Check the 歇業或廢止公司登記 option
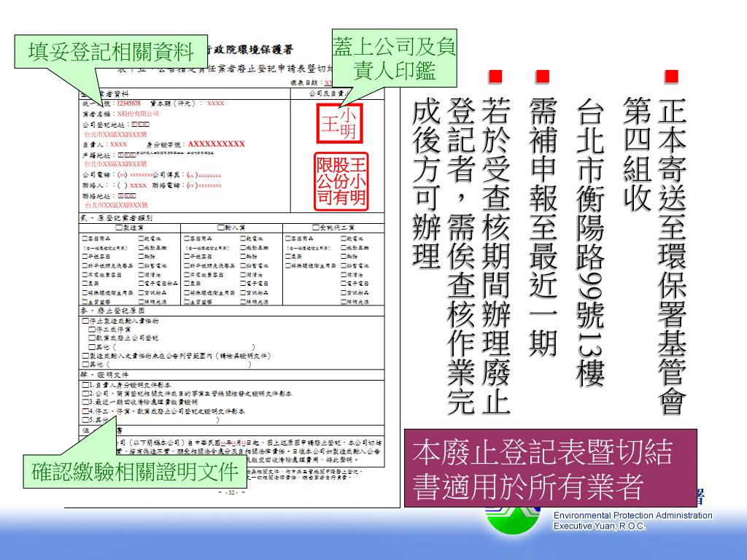 [x=92, y=338]
